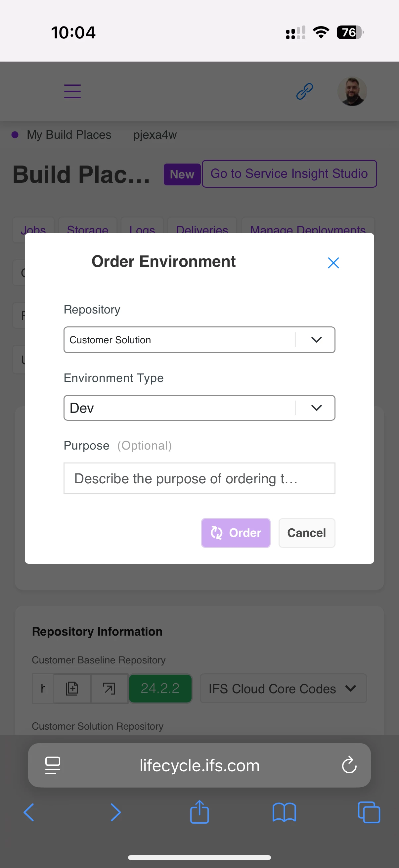
Task: Close the Order Environment dialog
Action: (x=333, y=263)
